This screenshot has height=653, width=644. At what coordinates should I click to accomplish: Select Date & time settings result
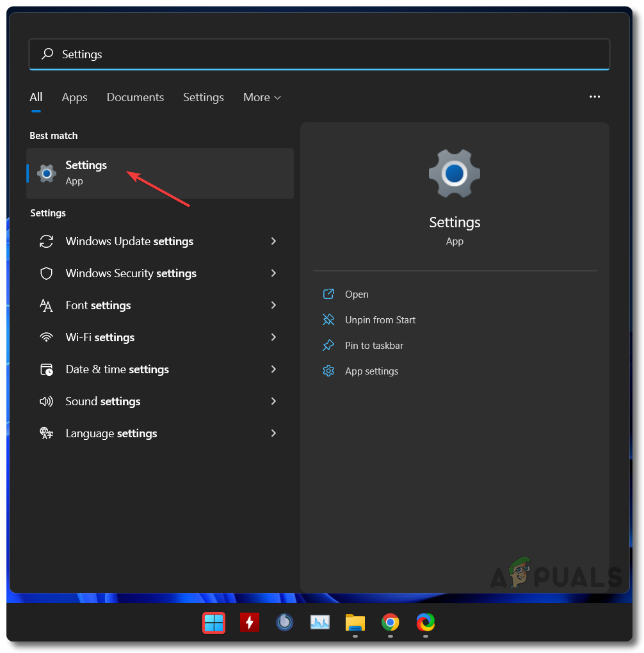click(x=160, y=369)
